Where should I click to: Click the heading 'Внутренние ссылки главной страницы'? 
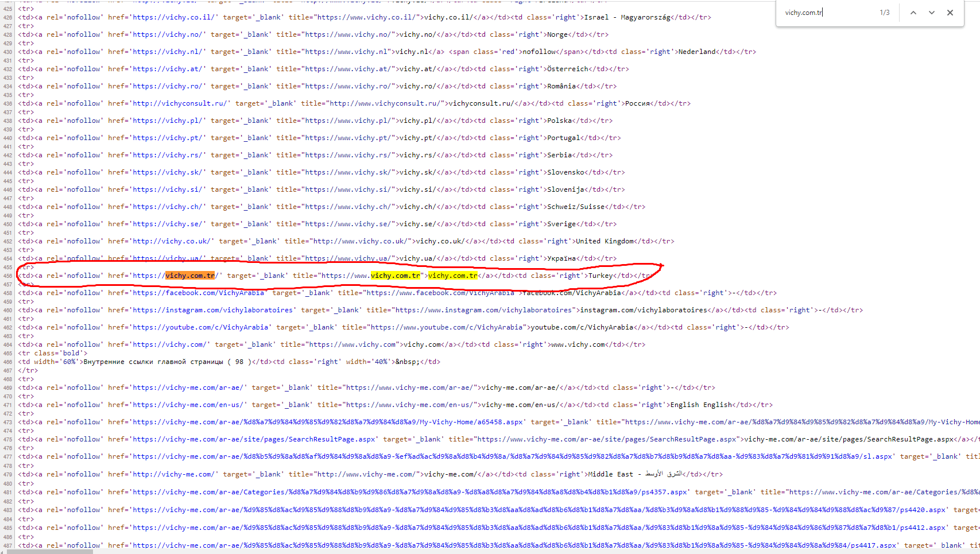153,362
